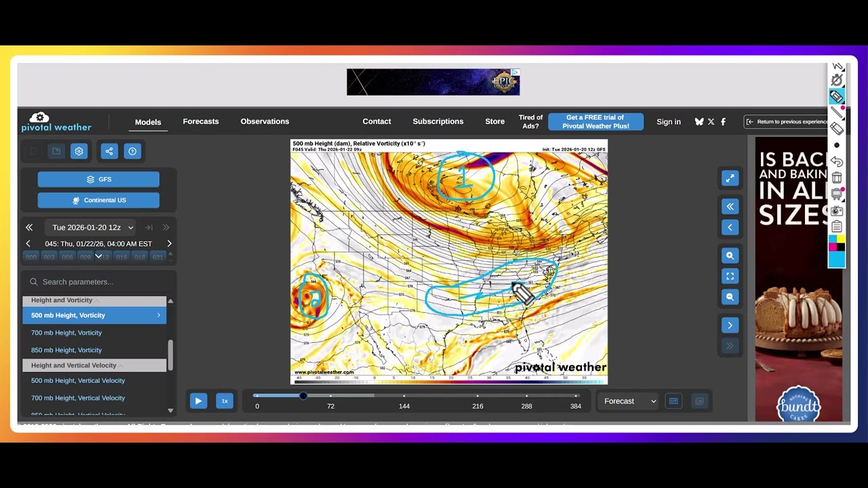The height and width of the screenshot is (488, 868).
Task: Collapse Height and Vertical Velocity section
Action: pyautogui.click(x=94, y=365)
